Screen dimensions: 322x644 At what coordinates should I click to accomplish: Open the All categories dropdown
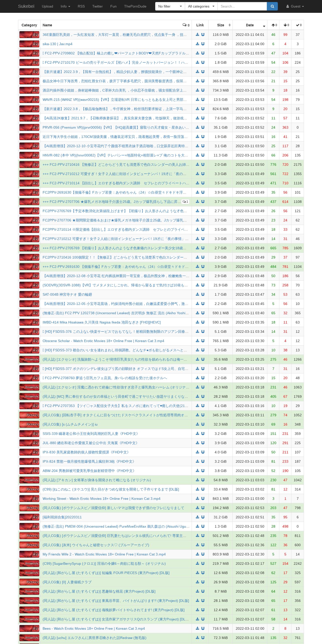pos(201,6)
